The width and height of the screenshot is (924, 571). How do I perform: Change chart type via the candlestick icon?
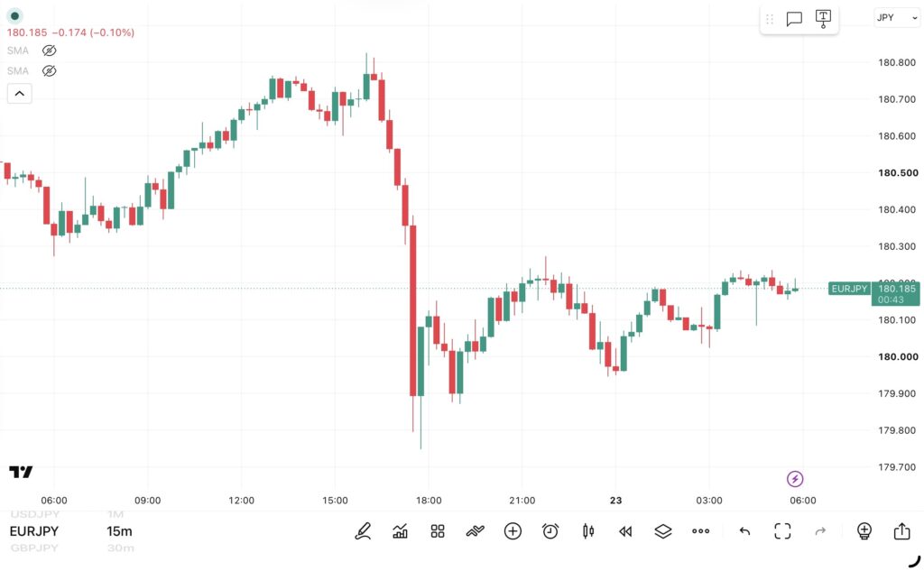(588, 531)
